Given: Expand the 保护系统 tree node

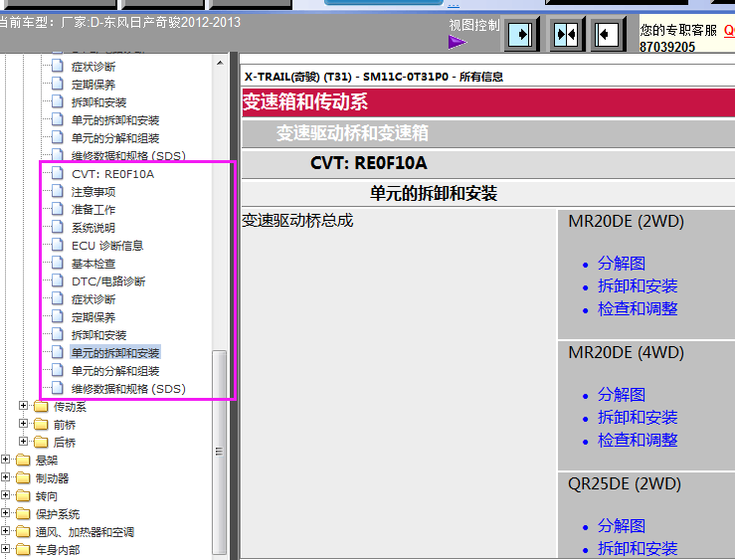Looking at the screenshot, I should point(5,512).
